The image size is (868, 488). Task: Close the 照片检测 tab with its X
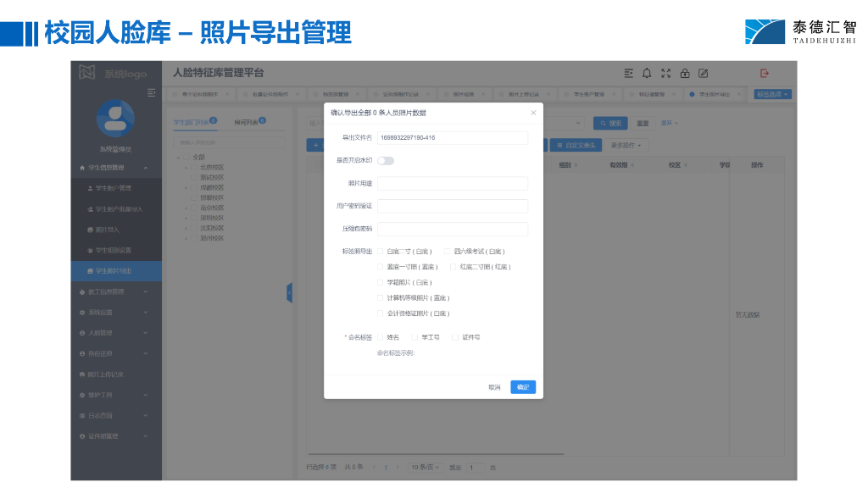(x=483, y=94)
